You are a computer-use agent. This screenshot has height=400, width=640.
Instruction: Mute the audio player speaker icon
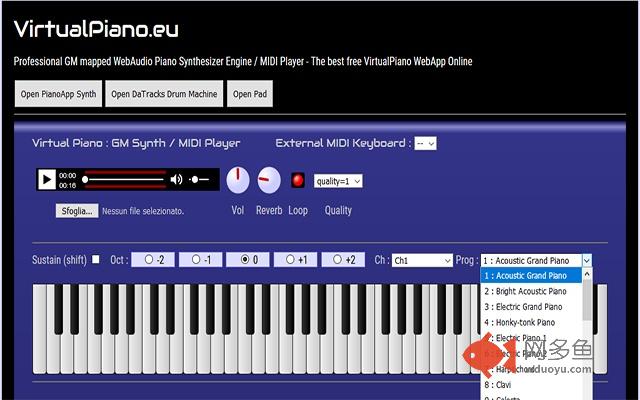click(x=176, y=179)
